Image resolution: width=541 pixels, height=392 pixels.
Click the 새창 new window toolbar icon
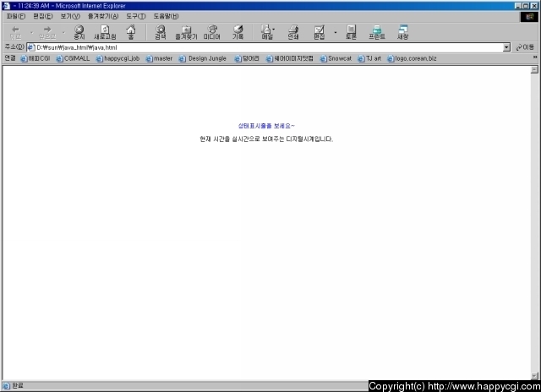(x=402, y=32)
